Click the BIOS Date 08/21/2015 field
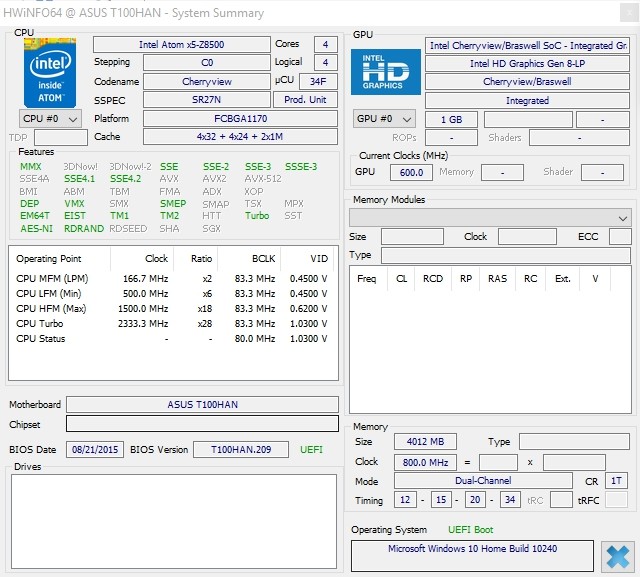This screenshot has height=577, width=640. (x=95, y=450)
